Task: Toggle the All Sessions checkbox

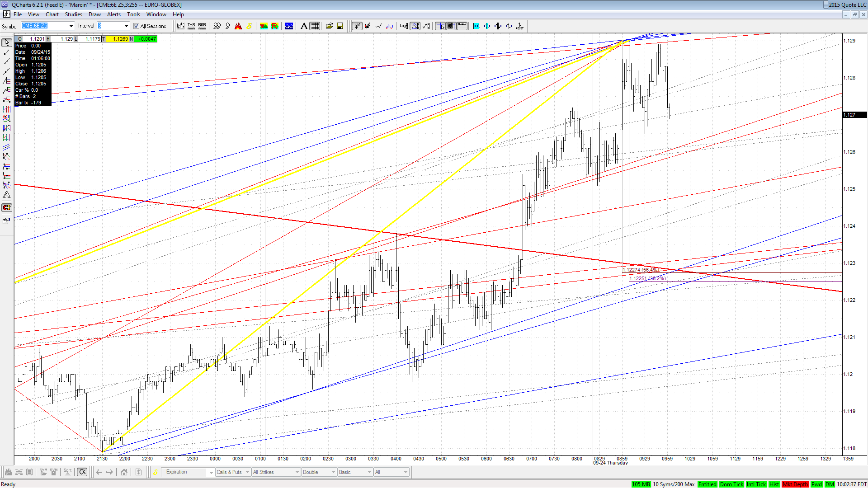Action: pos(136,26)
